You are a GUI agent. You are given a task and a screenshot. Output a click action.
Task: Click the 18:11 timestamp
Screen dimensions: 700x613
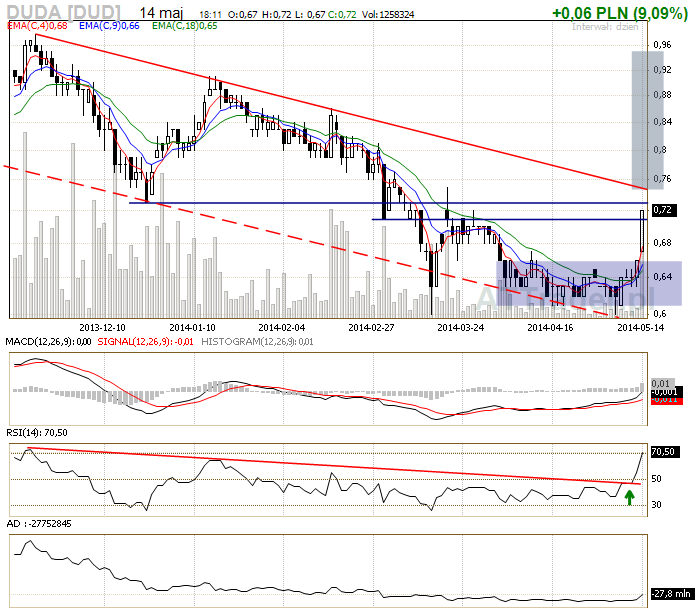click(210, 15)
